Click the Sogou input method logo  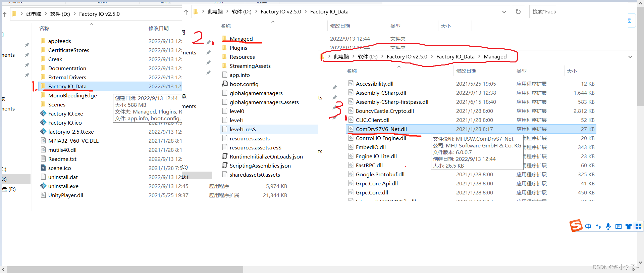point(576,226)
